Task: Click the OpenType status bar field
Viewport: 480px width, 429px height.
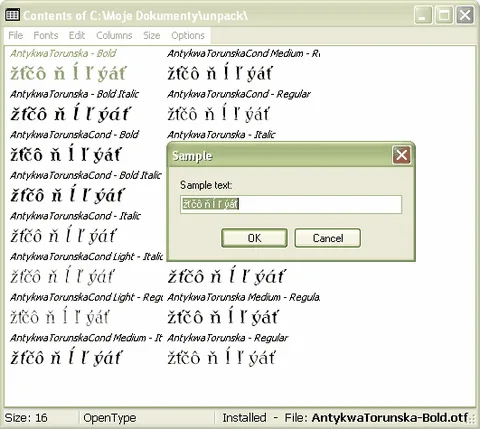Action: click(x=110, y=418)
